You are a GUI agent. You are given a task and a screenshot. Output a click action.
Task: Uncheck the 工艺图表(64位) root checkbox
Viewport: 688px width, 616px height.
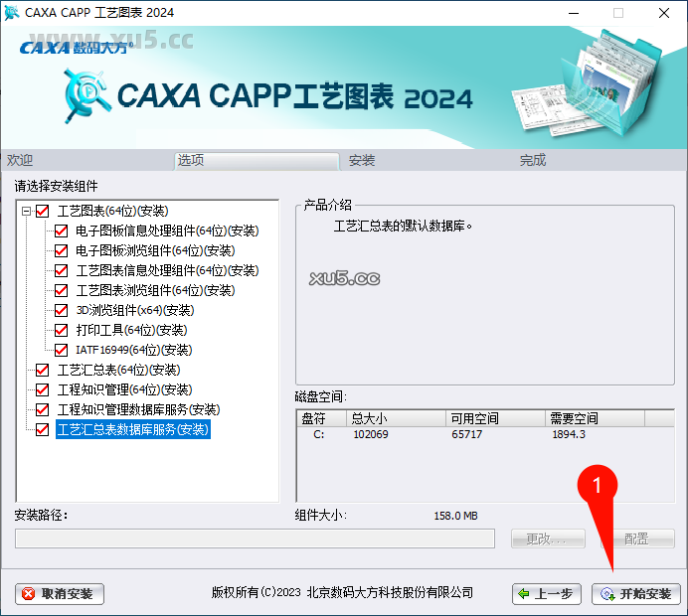(42, 211)
